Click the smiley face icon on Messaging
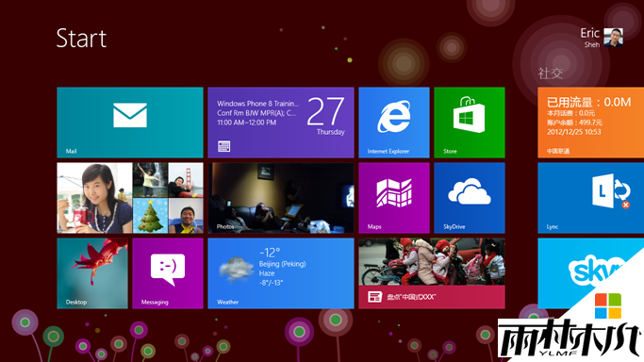 point(168,270)
